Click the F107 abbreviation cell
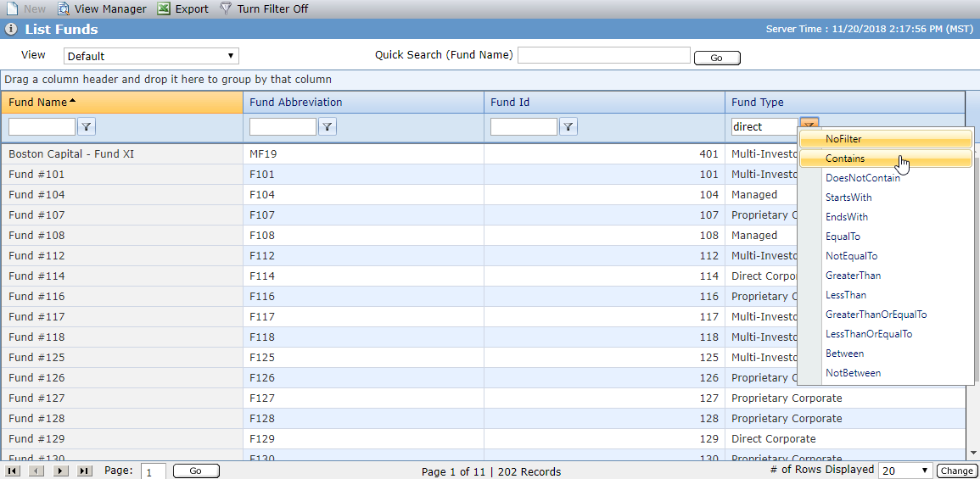This screenshot has height=479, width=980. pyautogui.click(x=363, y=214)
